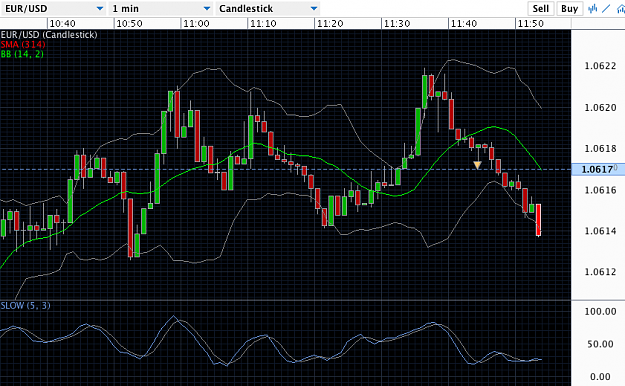
Task: Click the orange down-arrow trade marker
Action: [477, 165]
